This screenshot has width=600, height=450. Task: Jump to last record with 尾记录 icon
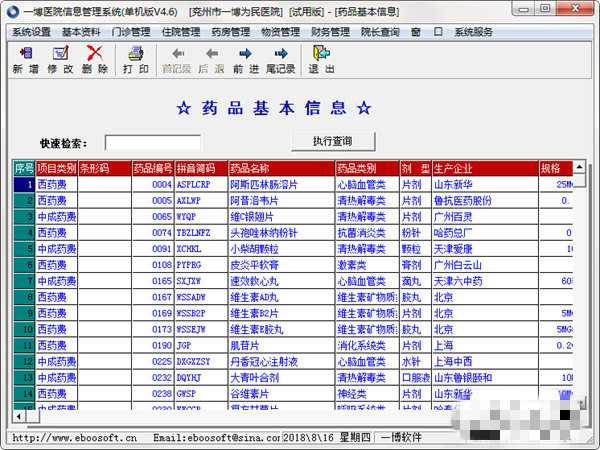[279, 53]
